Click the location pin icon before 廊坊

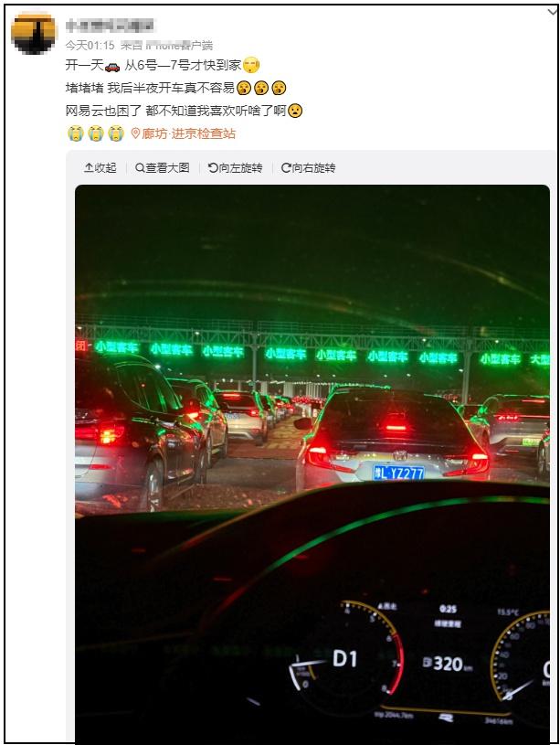click(135, 133)
